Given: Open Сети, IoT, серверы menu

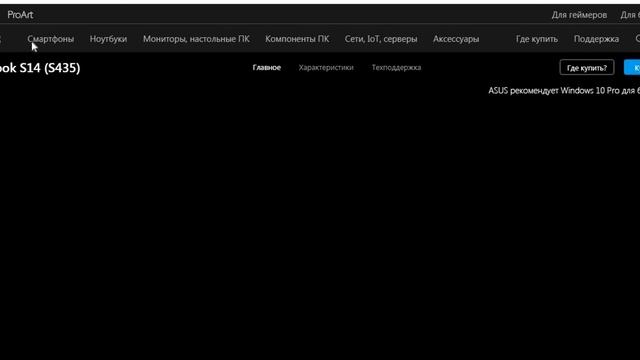Looking at the screenshot, I should (381, 39).
